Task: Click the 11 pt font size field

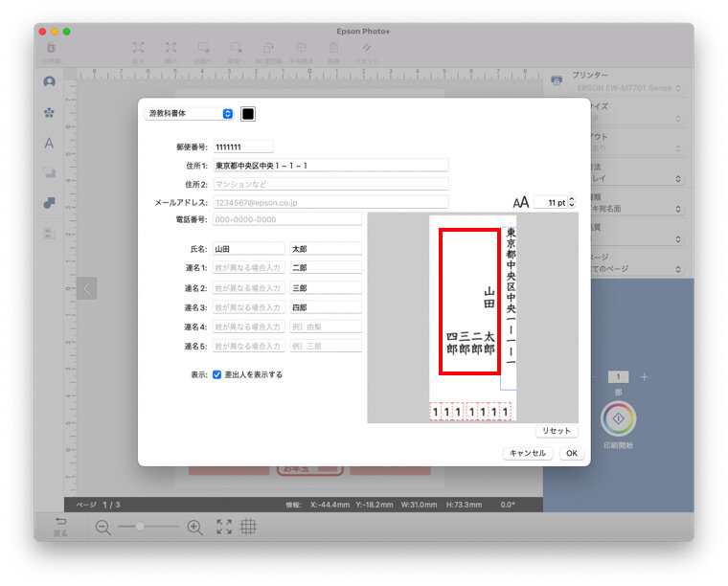Action: click(551, 203)
